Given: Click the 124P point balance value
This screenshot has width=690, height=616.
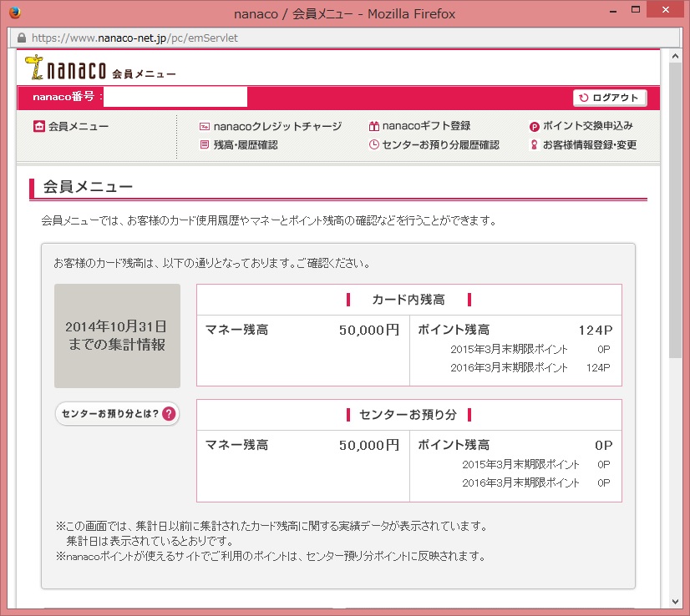Looking at the screenshot, I should (595, 331).
